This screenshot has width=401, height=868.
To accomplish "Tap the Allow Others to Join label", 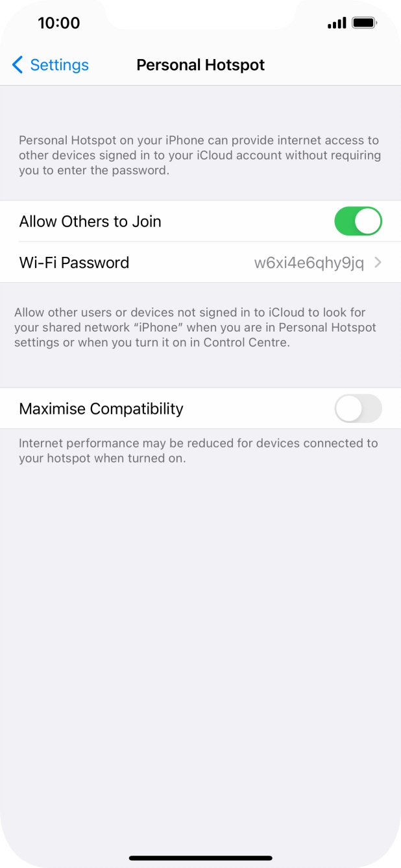I will (90, 221).
